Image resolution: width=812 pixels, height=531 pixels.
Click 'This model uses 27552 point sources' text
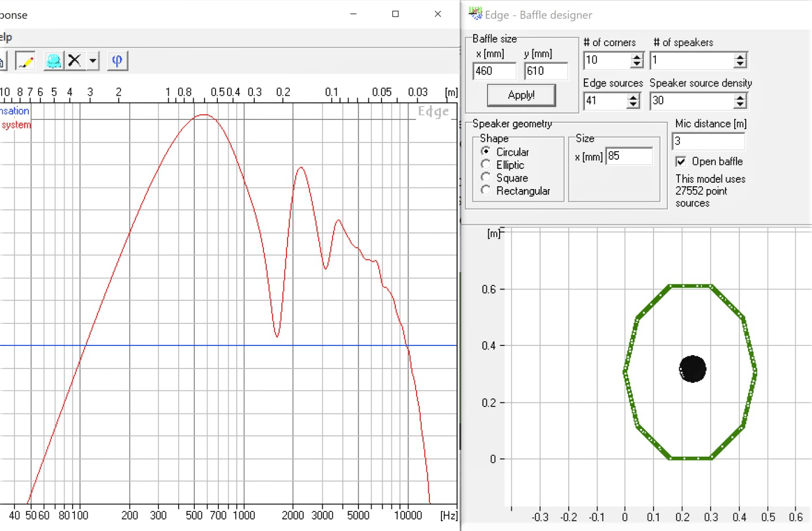(710, 191)
